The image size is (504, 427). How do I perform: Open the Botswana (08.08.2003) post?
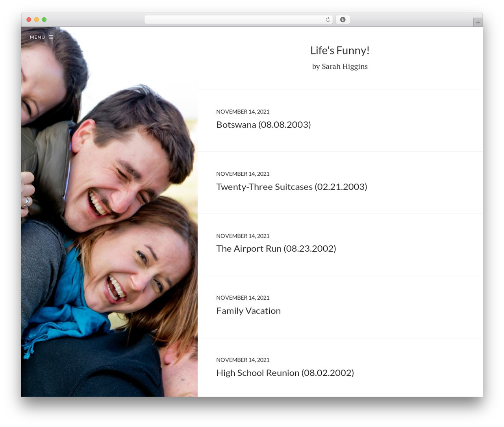point(263,125)
